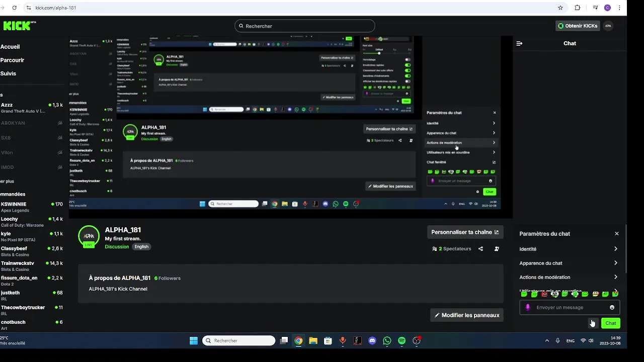Open kyle No Pixel RP channel
Screen dimensions: 644x362
click(x=31, y=236)
